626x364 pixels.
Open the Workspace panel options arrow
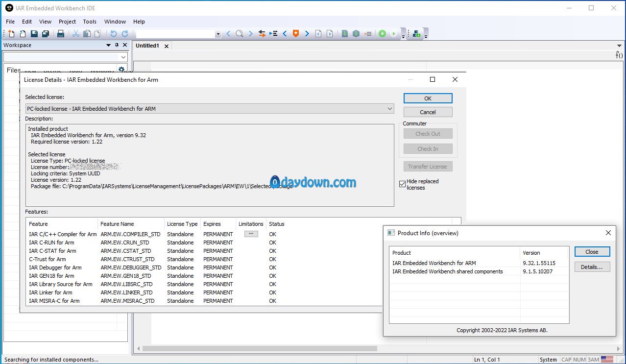(x=108, y=45)
